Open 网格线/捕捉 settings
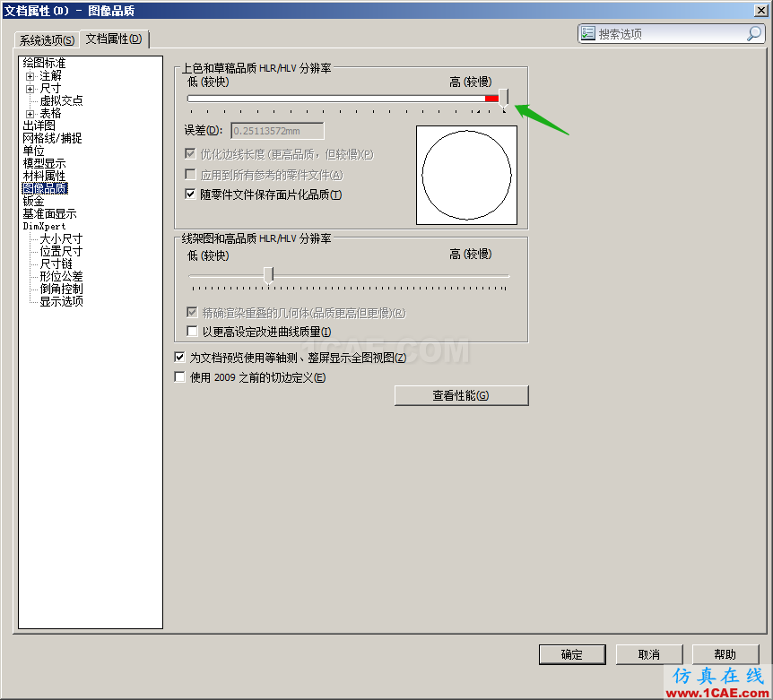 click(x=52, y=138)
